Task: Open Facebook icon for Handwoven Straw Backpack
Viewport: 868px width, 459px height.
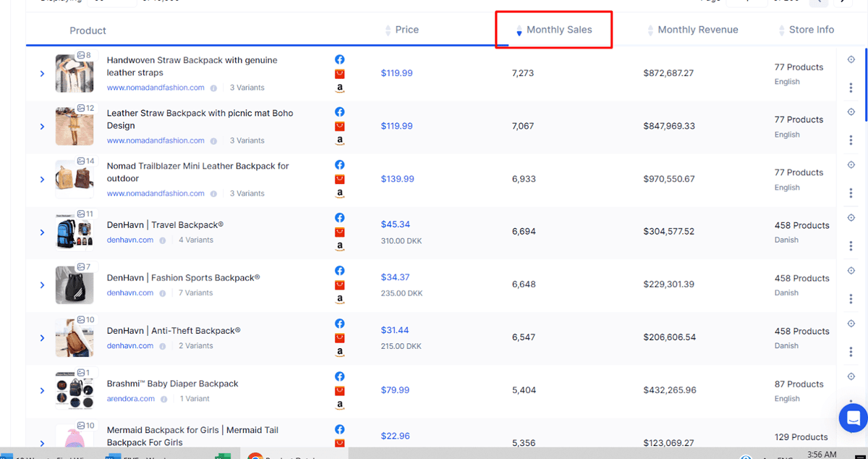Action: (x=339, y=59)
